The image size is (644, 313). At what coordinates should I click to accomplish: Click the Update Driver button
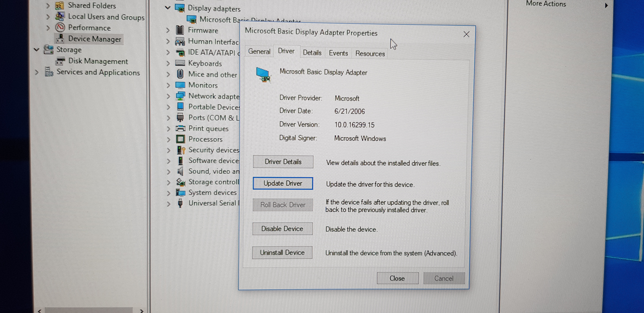[283, 183]
